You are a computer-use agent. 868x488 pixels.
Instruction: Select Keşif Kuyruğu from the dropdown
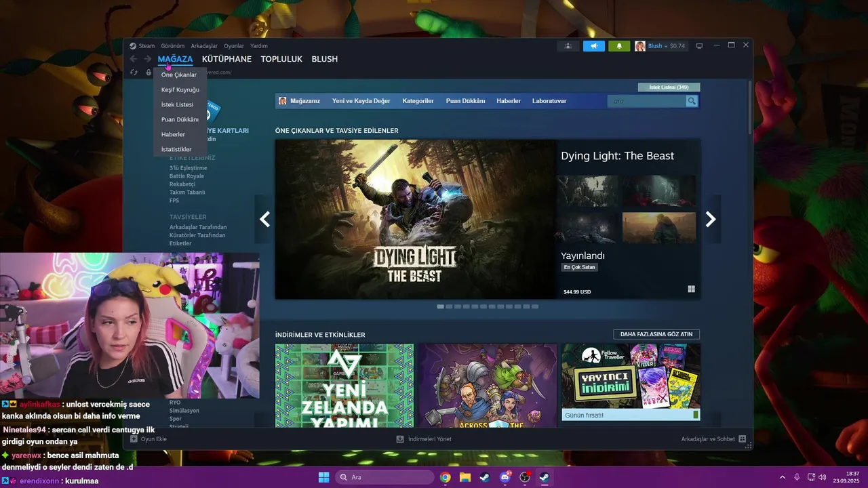(x=180, y=89)
